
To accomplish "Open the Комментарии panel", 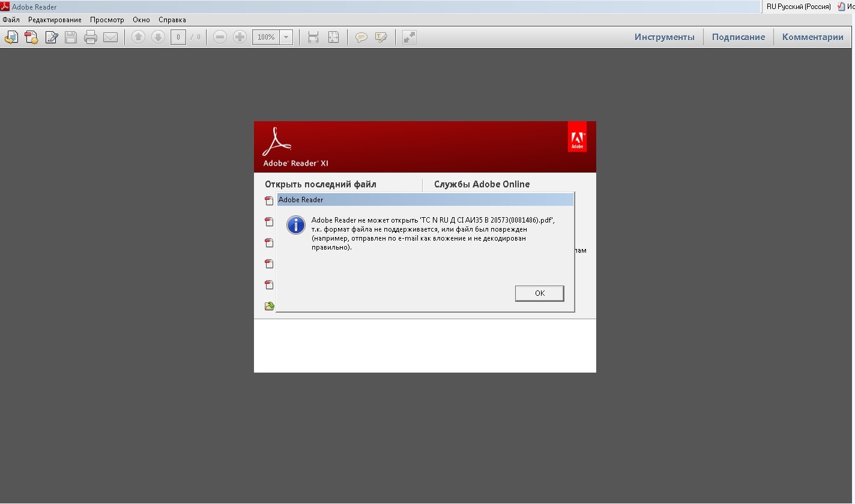I will click(x=813, y=37).
